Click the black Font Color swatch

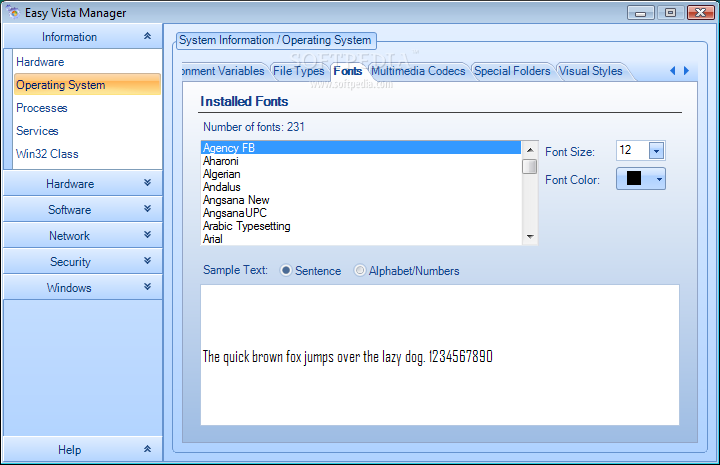coord(634,179)
